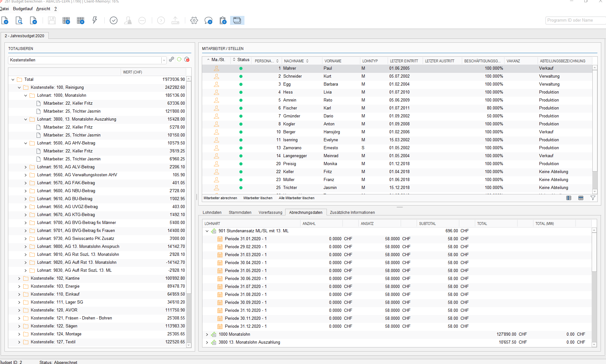Viewport: 606px width, 364px height.
Task: Open the search document toolbar icon
Action: tap(19, 21)
